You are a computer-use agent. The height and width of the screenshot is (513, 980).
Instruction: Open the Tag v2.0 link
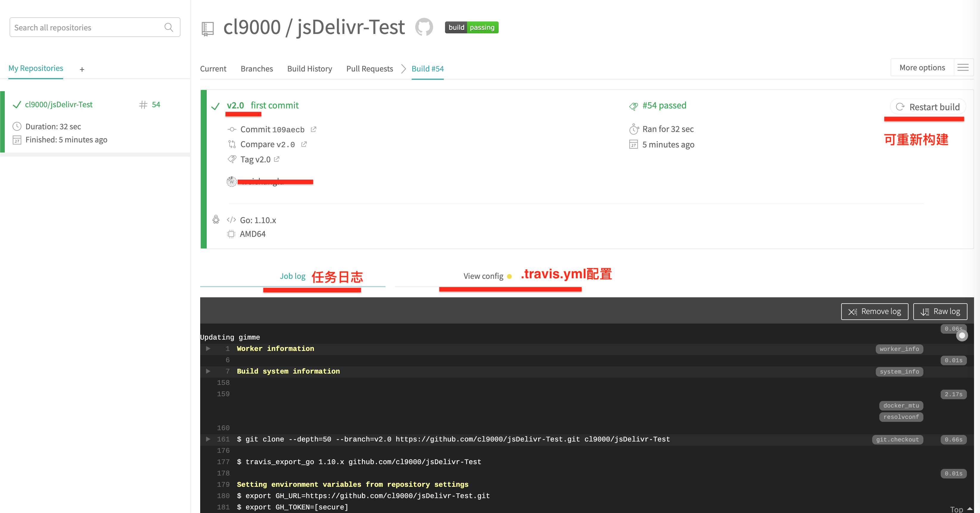(x=255, y=159)
